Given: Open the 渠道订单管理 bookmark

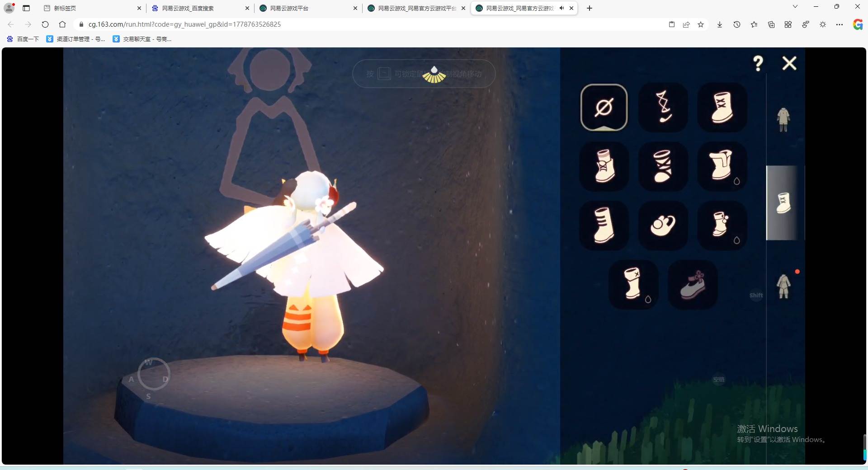Looking at the screenshot, I should click(x=76, y=39).
